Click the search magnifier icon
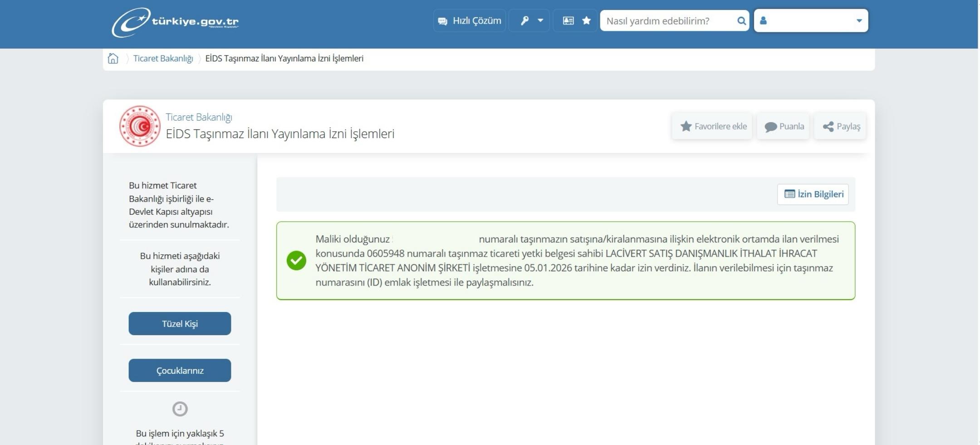The width and height of the screenshot is (980, 445). 741,20
